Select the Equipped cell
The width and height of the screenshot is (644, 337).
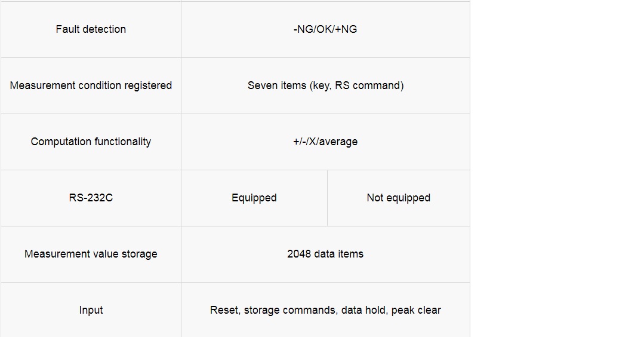point(254,198)
